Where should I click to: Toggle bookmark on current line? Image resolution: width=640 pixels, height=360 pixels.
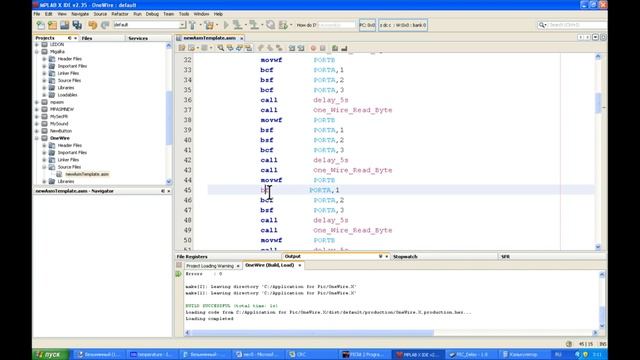pyautogui.click(x=279, y=48)
